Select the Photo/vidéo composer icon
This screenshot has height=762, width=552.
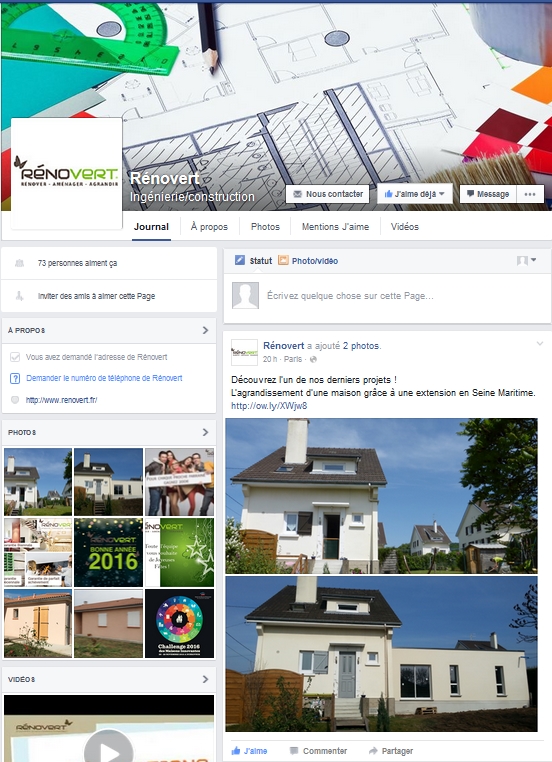(x=283, y=260)
